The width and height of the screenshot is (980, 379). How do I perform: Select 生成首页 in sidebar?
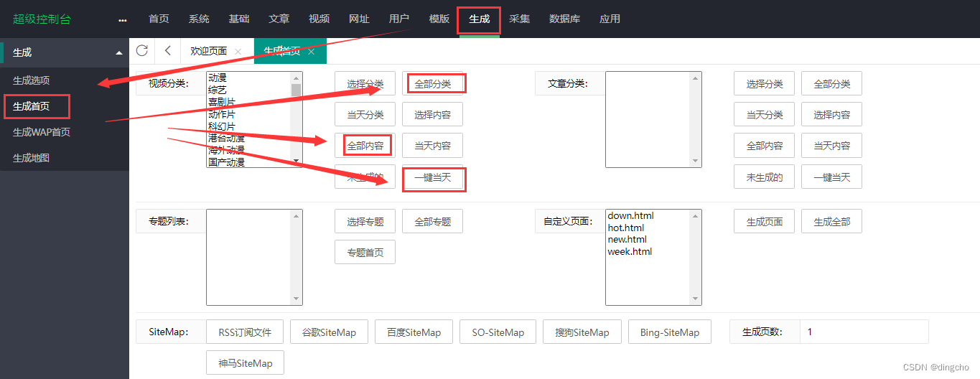click(32, 106)
